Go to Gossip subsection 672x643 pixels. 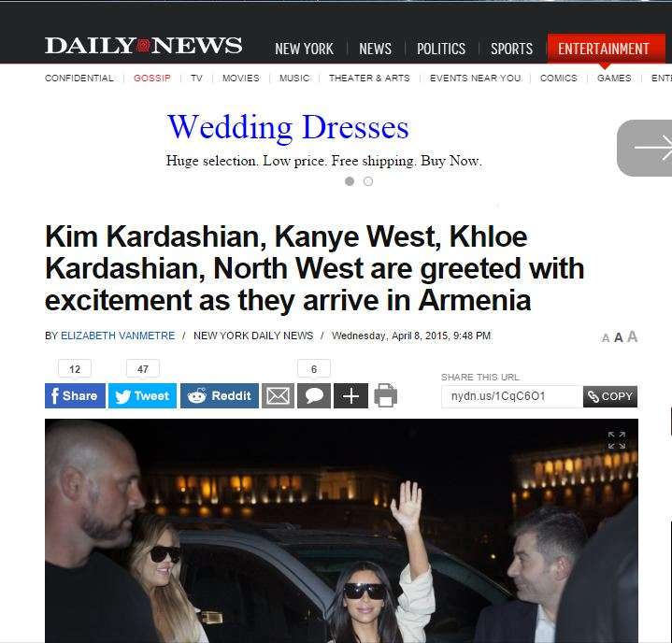[152, 78]
